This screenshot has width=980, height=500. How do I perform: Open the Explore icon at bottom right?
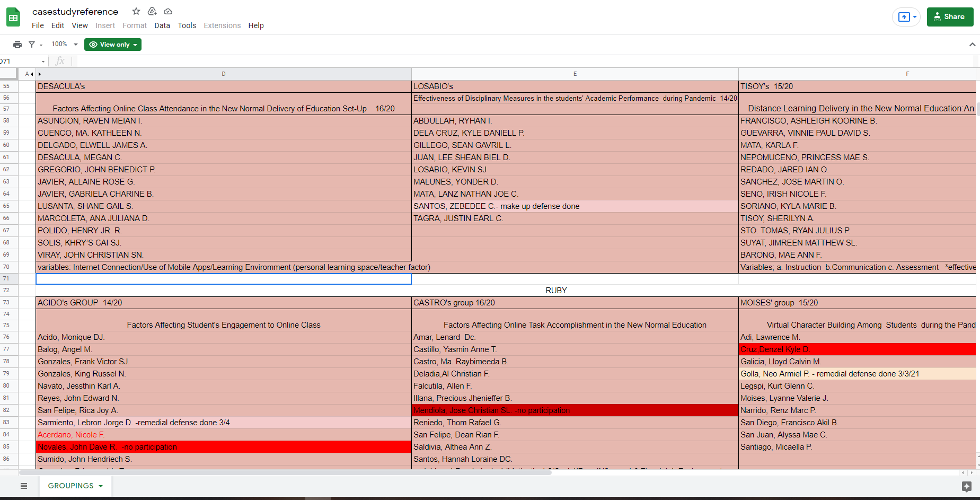967,486
